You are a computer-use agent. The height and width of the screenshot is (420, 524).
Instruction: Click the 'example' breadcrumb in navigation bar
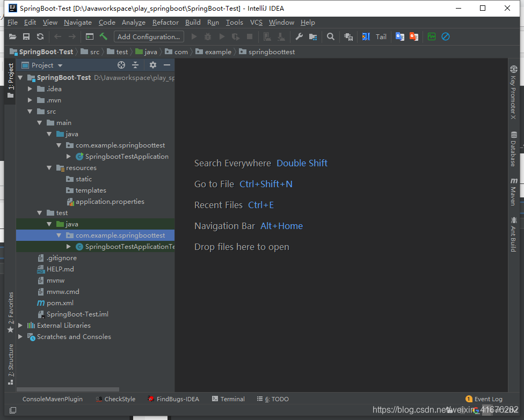click(218, 51)
